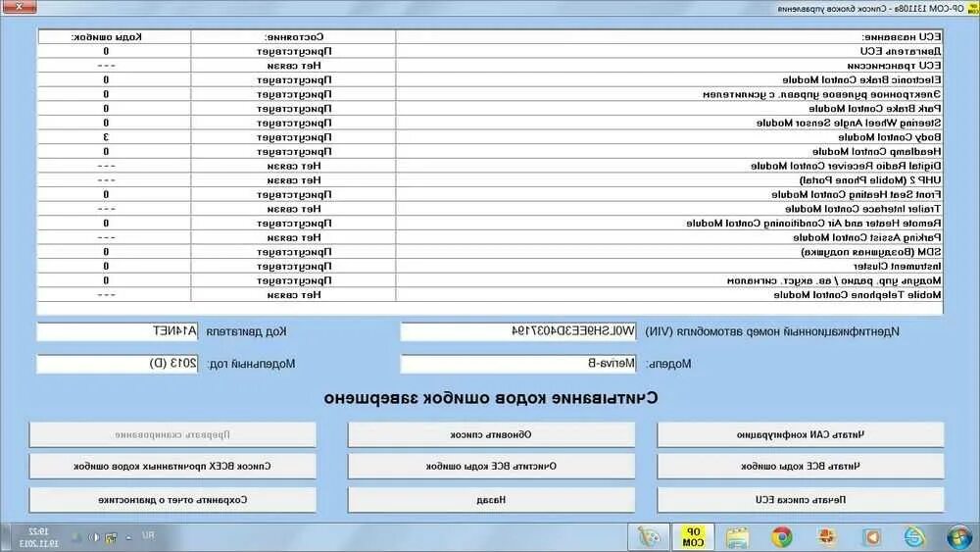Click 'Присутствует' status of Двигатель ECU
Image resolution: width=980 pixels, height=552 pixels.
pyautogui.click(x=294, y=51)
